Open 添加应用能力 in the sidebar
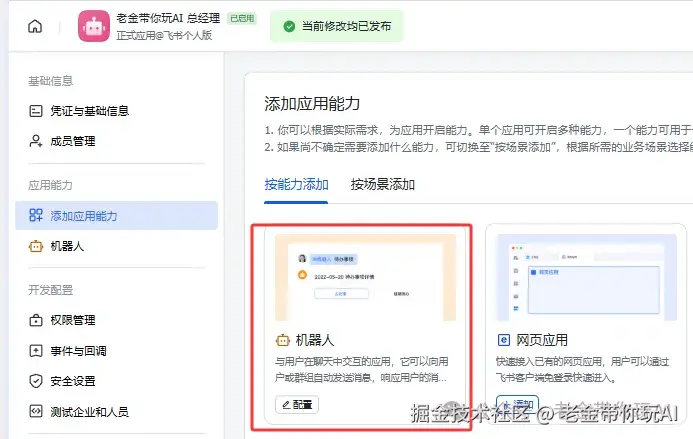Screen dimensions: 693x439 click(116, 215)
